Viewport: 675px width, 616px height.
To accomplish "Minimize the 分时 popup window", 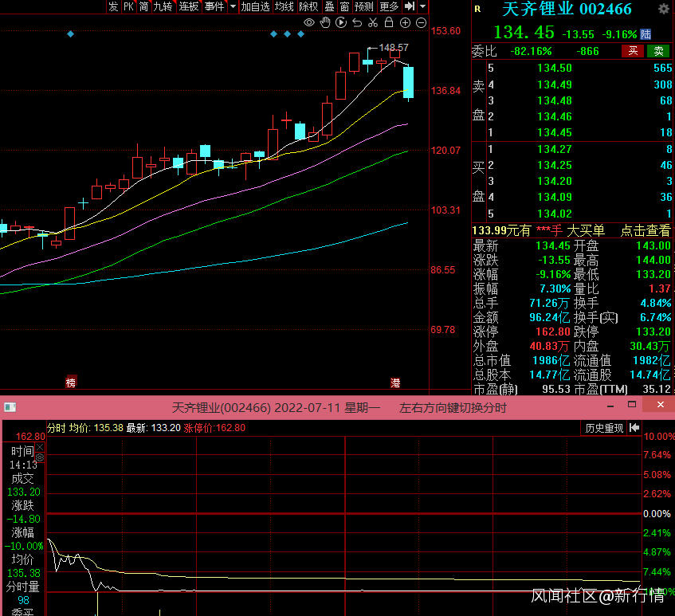I will (610, 406).
